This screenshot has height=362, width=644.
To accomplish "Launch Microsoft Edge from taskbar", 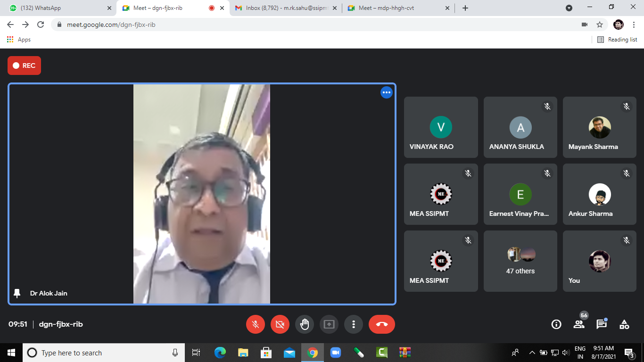I will coord(220,353).
